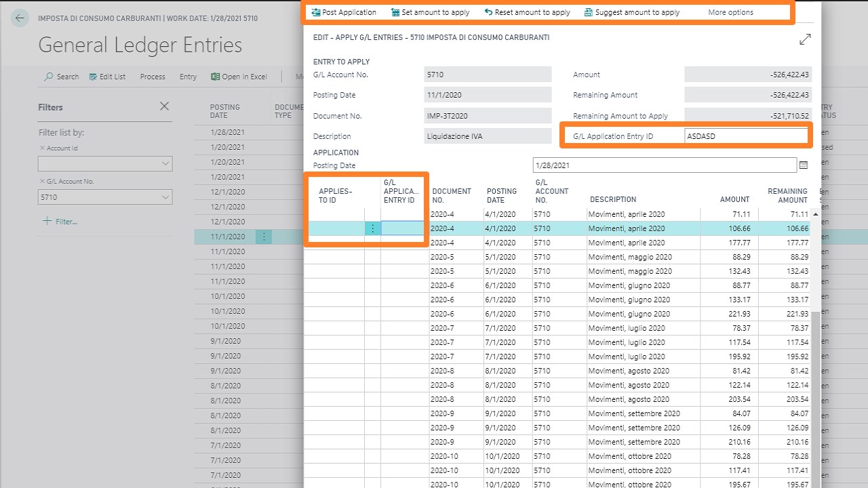This screenshot has height=488, width=868.
Task: Click the Remaining Amount to Apply value -521,710.52
Action: [748, 116]
